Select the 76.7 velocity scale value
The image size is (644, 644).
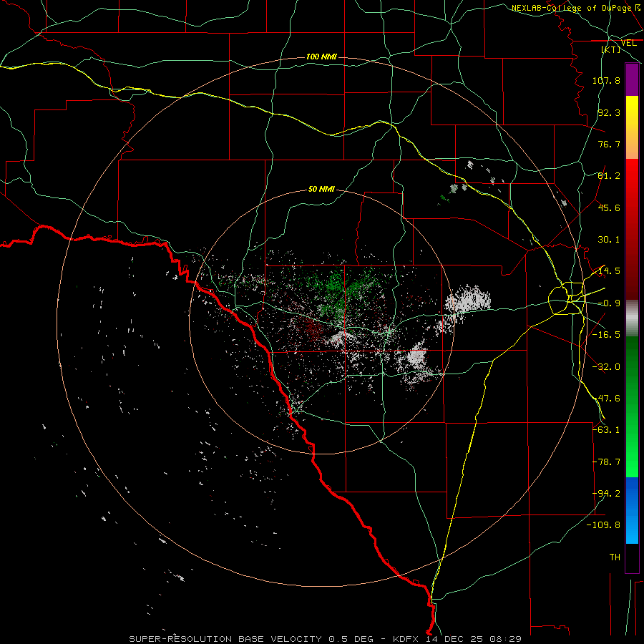pyautogui.click(x=609, y=144)
